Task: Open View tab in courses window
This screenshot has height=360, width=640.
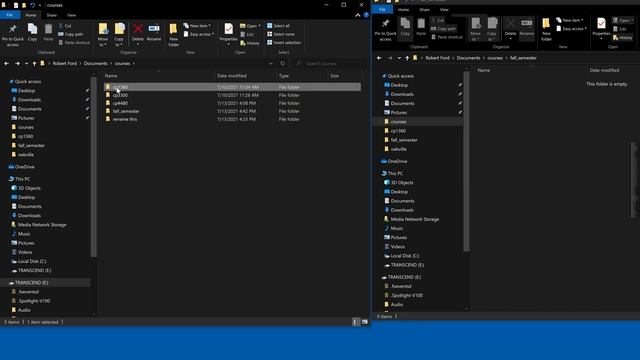Action: click(x=71, y=15)
